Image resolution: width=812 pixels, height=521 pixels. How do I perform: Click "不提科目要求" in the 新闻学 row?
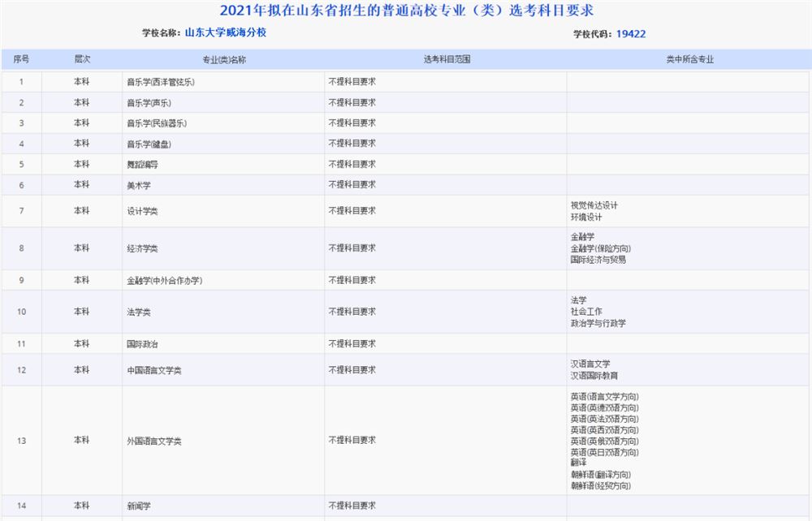(x=352, y=506)
